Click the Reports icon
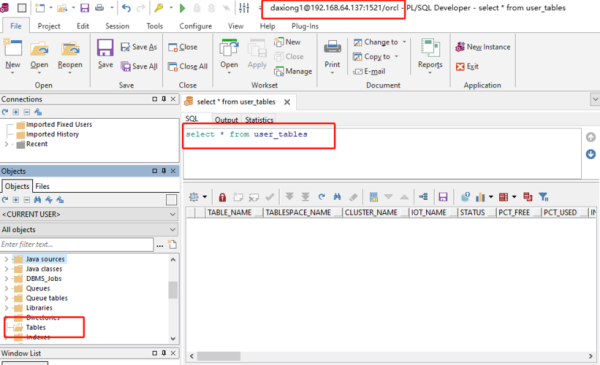 [430, 48]
